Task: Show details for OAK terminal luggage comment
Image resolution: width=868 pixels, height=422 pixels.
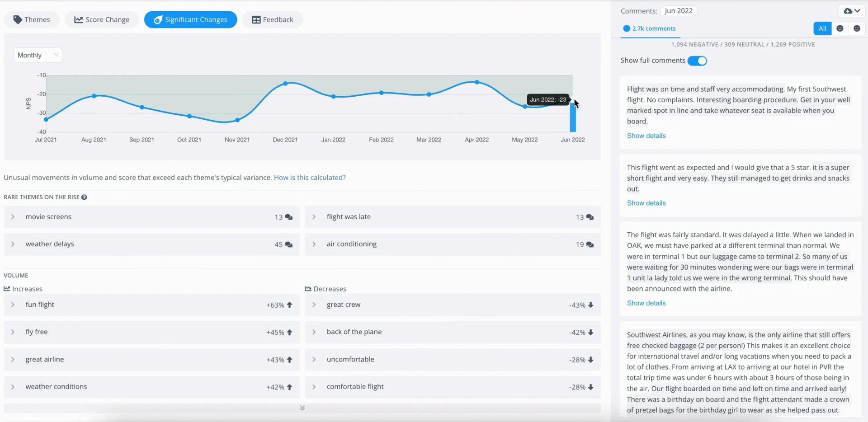Action: (646, 303)
